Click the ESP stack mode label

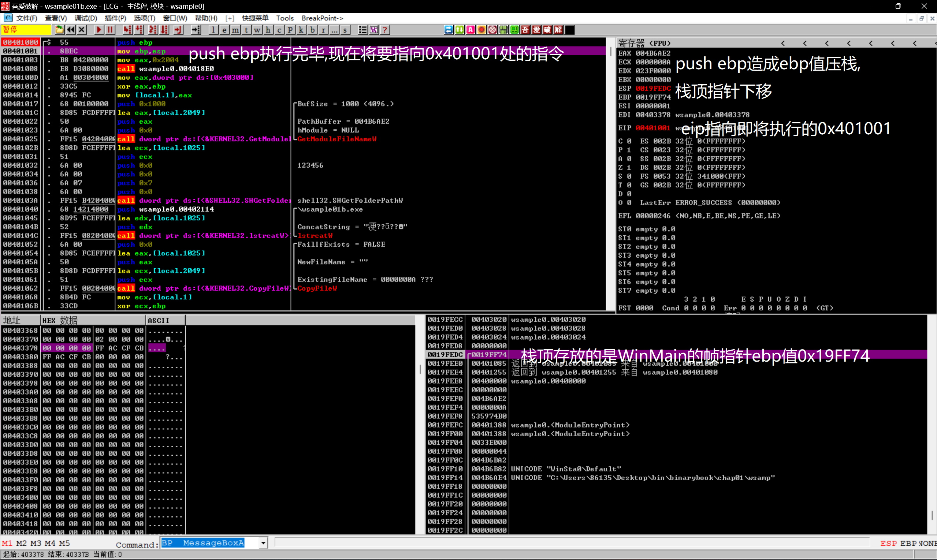(888, 543)
